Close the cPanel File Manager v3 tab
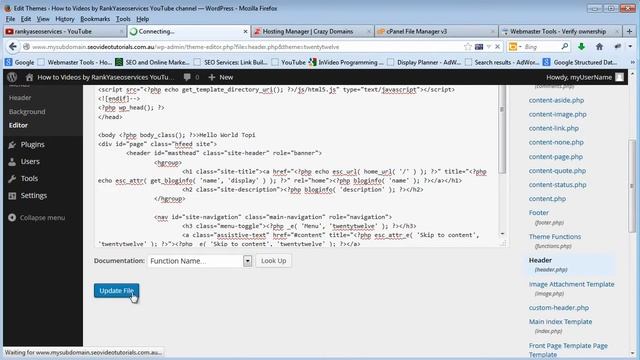The image size is (640, 360). coord(493,31)
